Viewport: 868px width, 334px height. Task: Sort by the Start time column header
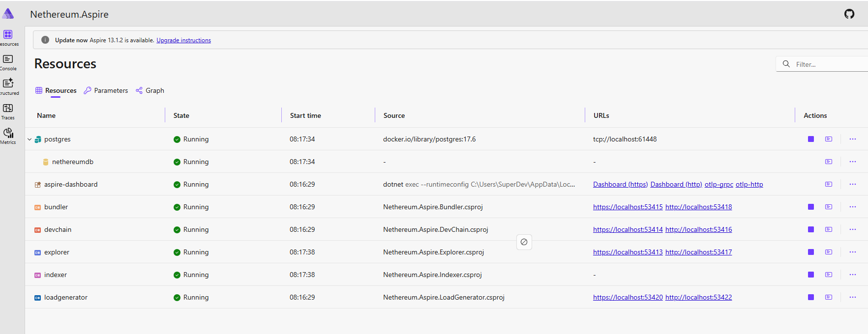pyautogui.click(x=305, y=115)
